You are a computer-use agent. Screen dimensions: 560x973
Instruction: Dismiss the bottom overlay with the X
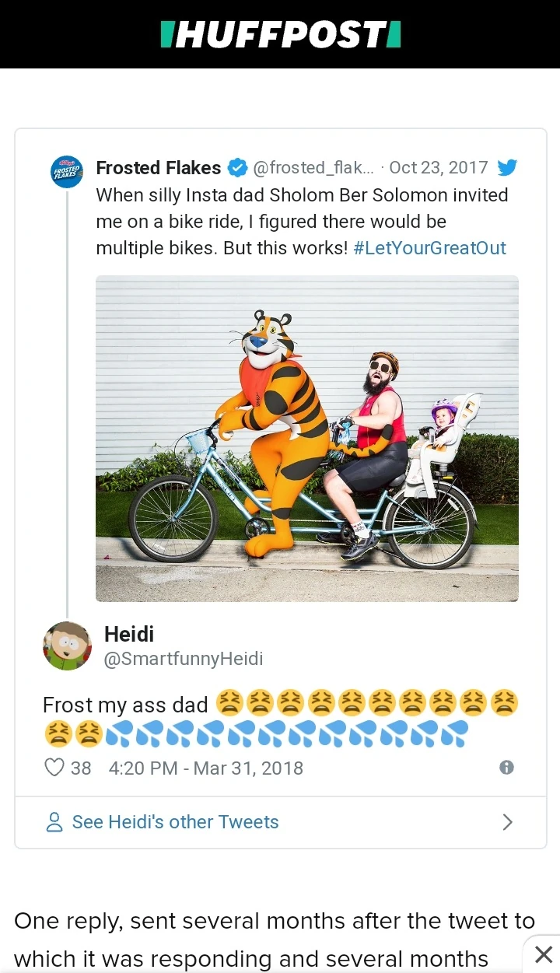point(544,954)
